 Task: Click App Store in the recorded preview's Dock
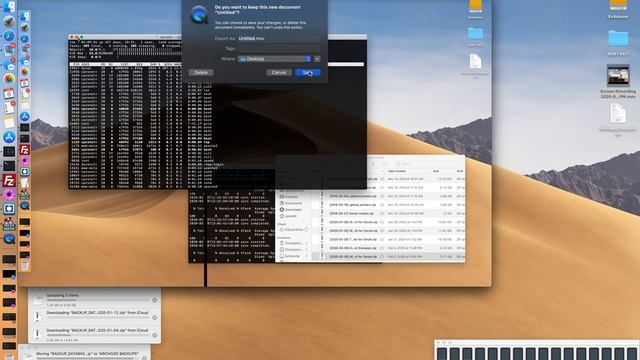coord(24,116)
